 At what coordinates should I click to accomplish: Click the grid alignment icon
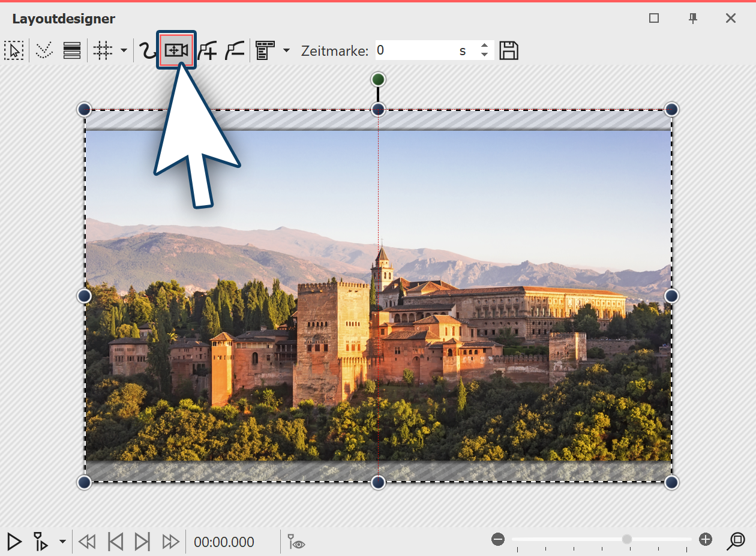pyautogui.click(x=102, y=50)
